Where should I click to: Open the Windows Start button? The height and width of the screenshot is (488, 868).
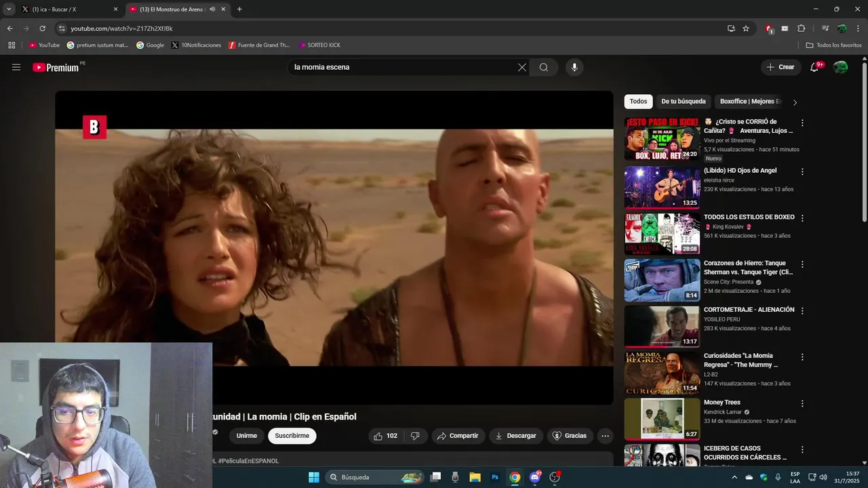(x=314, y=477)
